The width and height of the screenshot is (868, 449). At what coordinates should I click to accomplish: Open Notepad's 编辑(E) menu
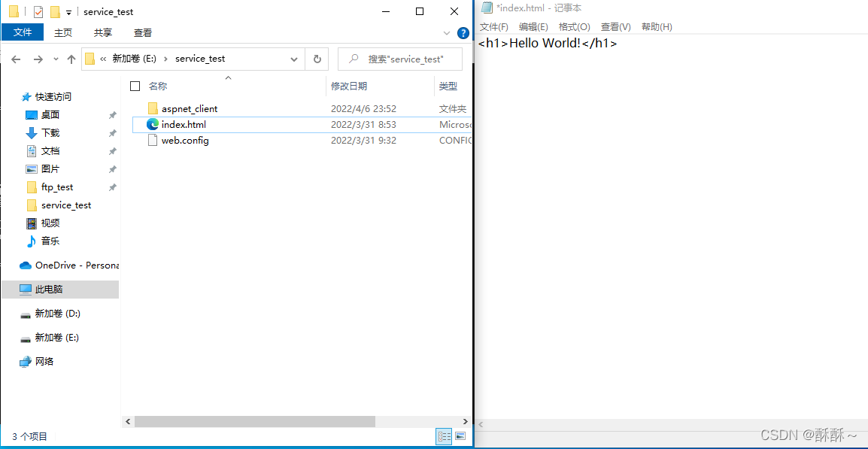point(533,26)
